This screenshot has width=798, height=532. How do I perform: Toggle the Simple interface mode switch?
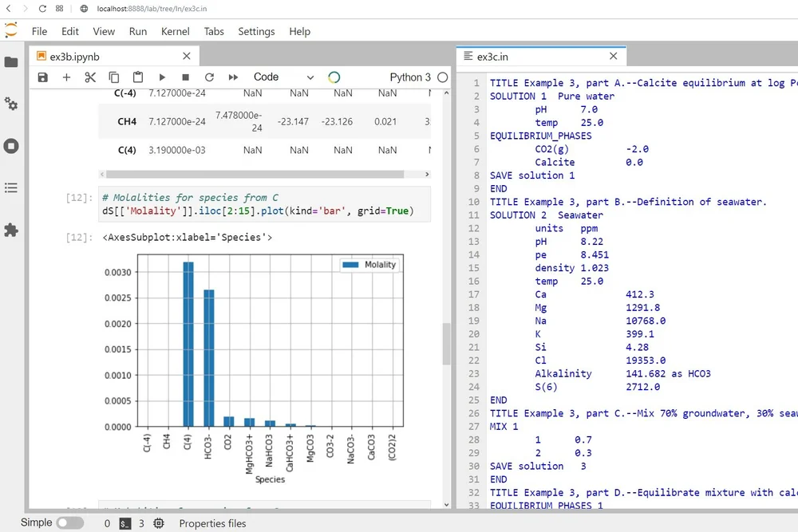[x=69, y=522]
